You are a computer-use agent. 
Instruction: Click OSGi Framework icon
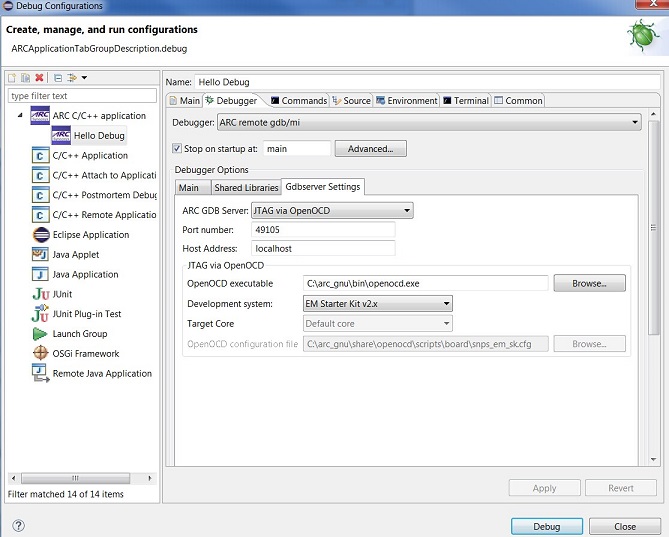click(41, 353)
